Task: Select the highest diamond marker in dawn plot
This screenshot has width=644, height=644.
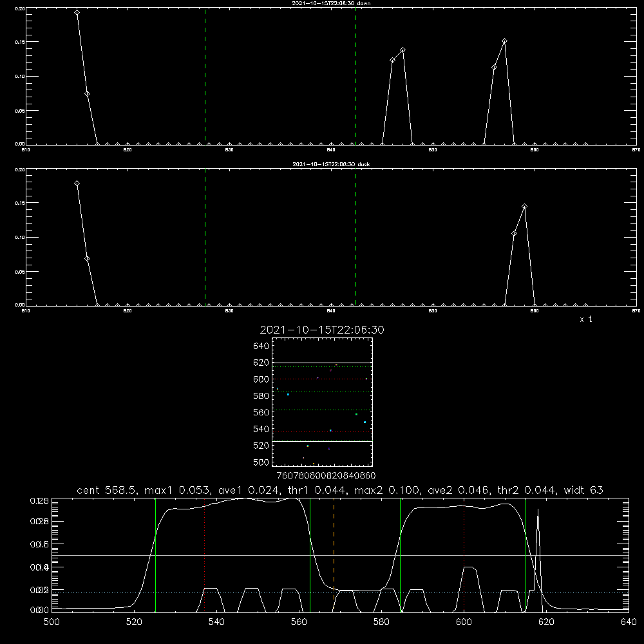Action: coord(77,13)
